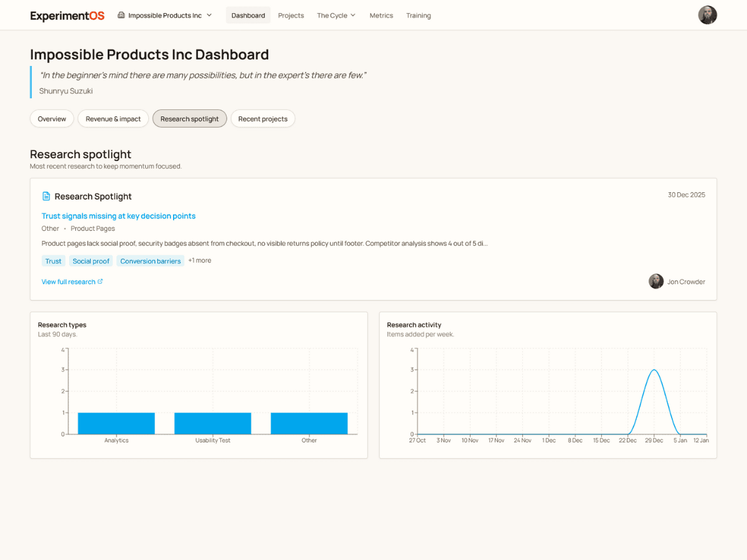Image resolution: width=747 pixels, height=560 pixels.
Task: Click Jon Crowder's avatar icon
Action: (x=656, y=281)
